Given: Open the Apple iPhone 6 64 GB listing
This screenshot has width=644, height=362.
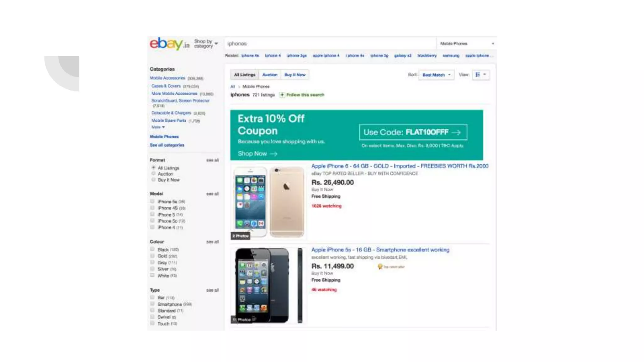Looking at the screenshot, I should [x=400, y=166].
